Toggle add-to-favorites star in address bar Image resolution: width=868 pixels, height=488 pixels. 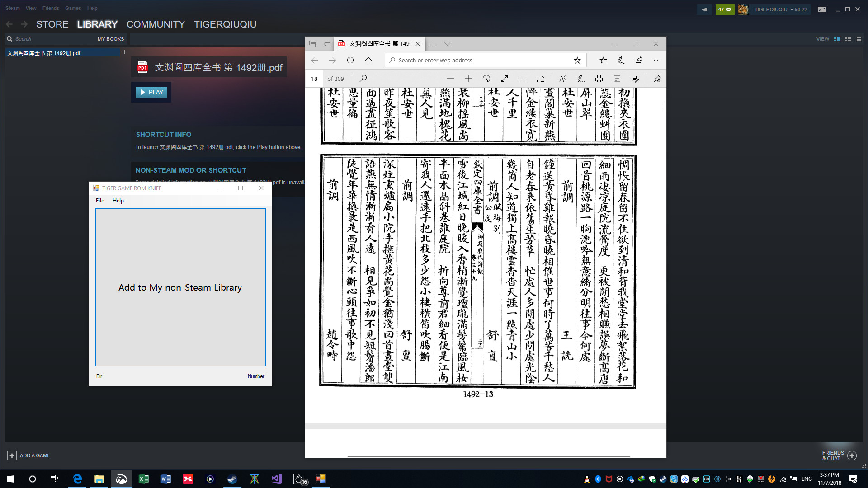click(577, 60)
